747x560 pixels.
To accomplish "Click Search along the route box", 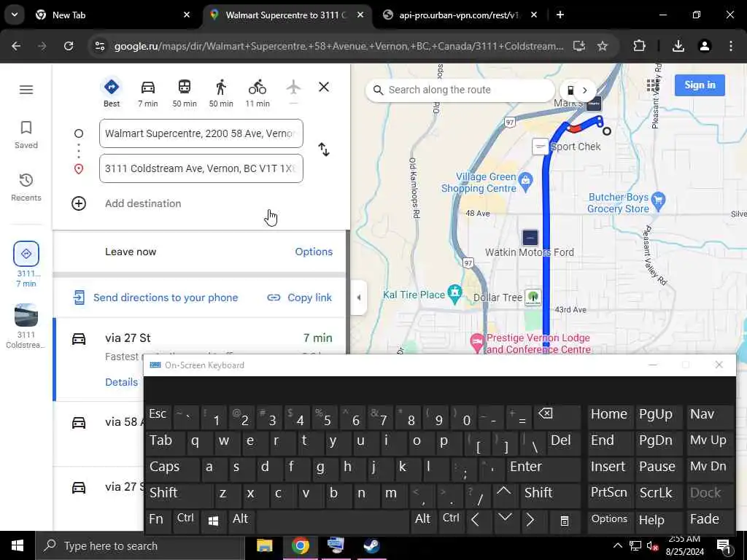I will (460, 90).
